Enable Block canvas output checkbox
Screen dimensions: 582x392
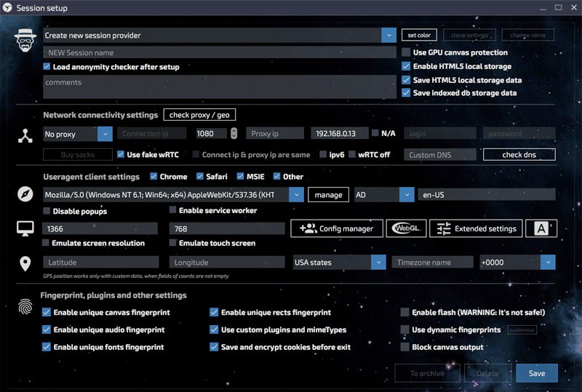tap(405, 347)
